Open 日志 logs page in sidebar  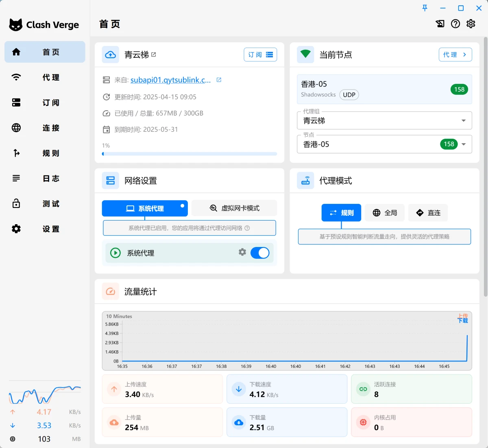click(x=45, y=178)
